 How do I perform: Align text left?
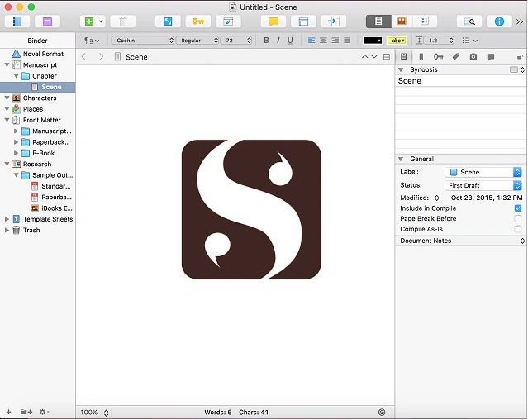pos(312,41)
